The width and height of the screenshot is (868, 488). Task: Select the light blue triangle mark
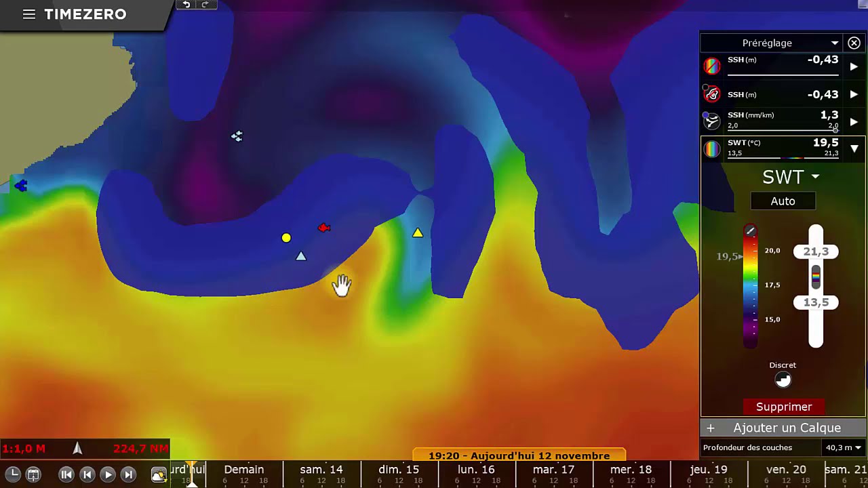pyautogui.click(x=301, y=256)
